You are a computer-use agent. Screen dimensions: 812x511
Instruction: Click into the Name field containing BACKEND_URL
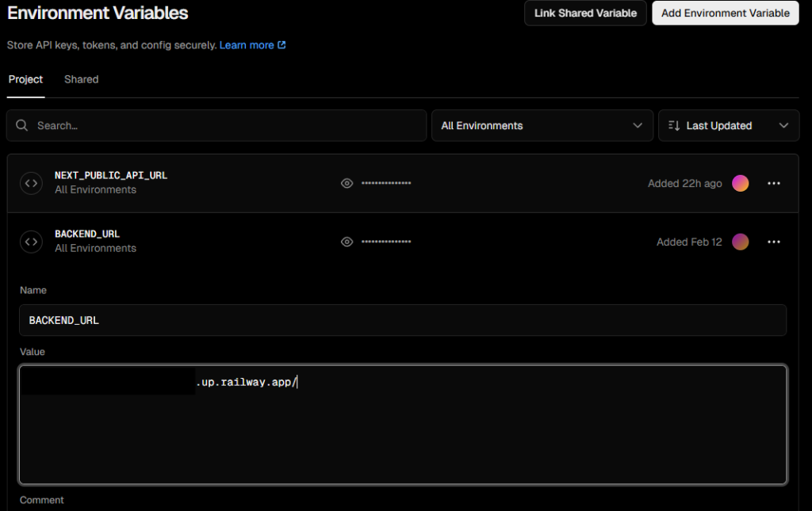[403, 320]
